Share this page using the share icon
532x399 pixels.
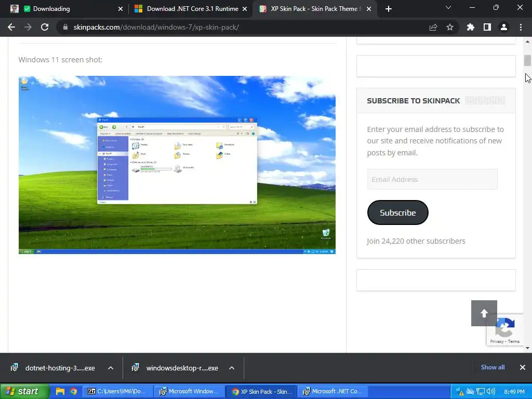pos(433,27)
